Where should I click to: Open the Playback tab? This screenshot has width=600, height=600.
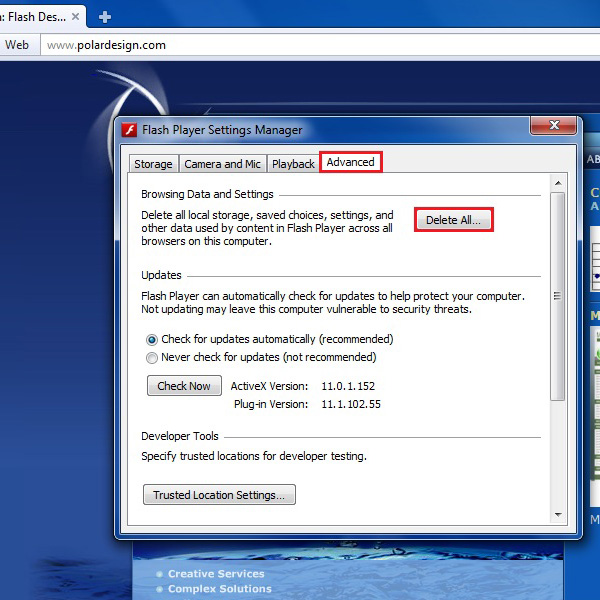click(x=293, y=164)
